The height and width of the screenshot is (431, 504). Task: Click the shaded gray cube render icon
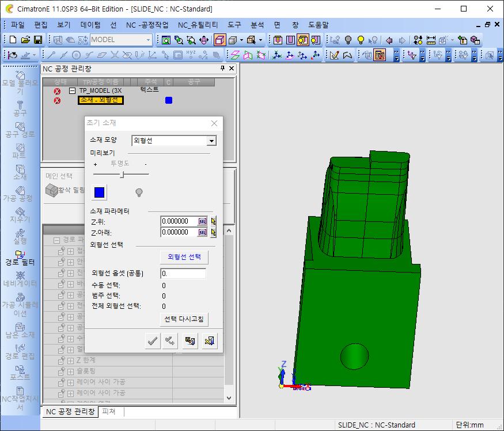pos(233,40)
